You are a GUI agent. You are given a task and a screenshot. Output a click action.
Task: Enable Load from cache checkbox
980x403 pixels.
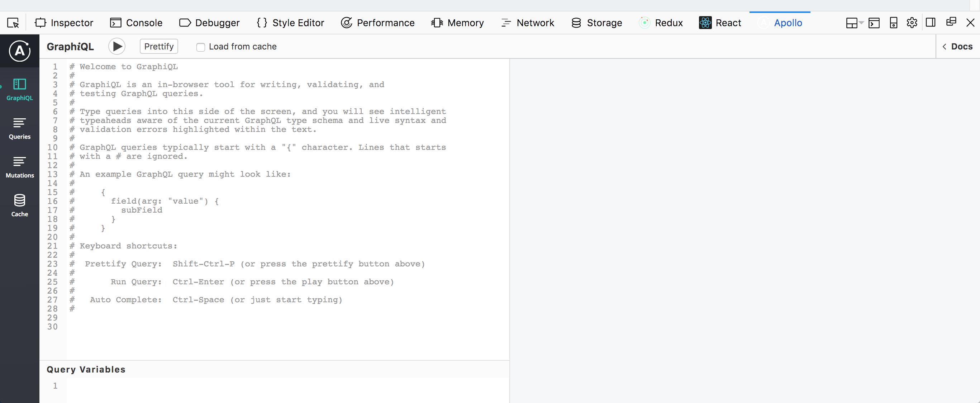tap(200, 47)
